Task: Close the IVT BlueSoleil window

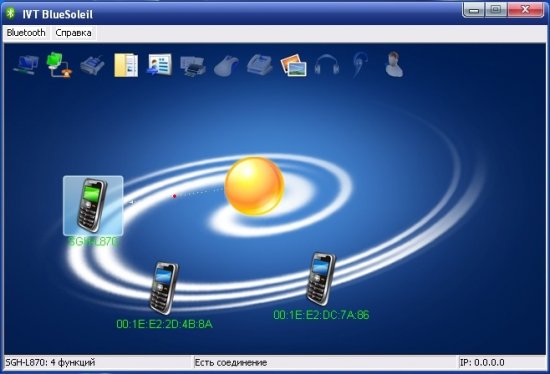Action: coord(525,10)
